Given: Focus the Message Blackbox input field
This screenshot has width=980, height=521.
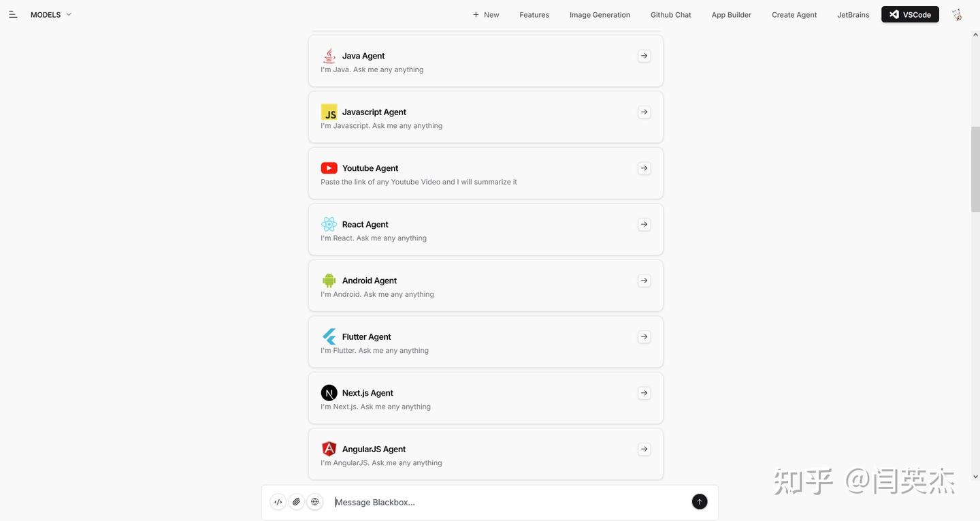Looking at the screenshot, I should [510, 502].
